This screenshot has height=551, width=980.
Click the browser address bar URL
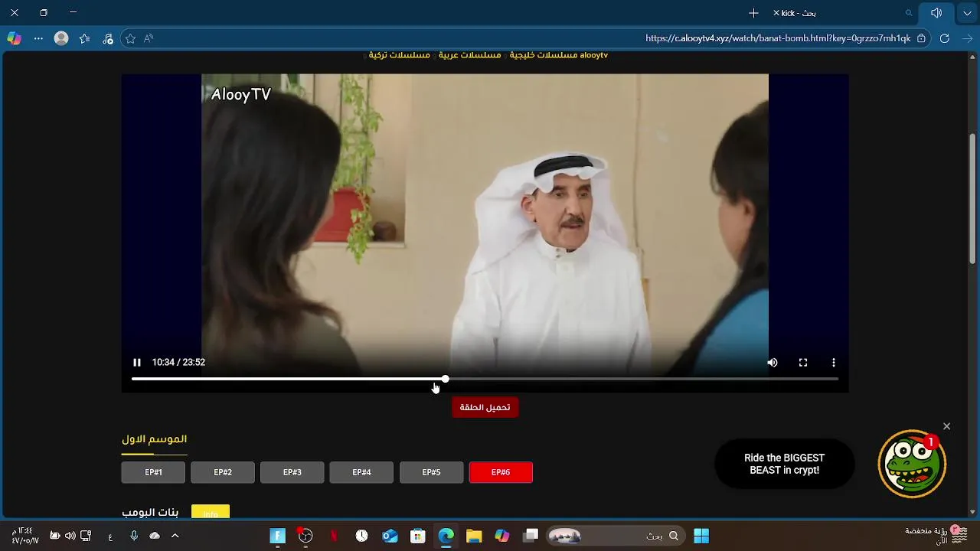[x=778, y=38]
